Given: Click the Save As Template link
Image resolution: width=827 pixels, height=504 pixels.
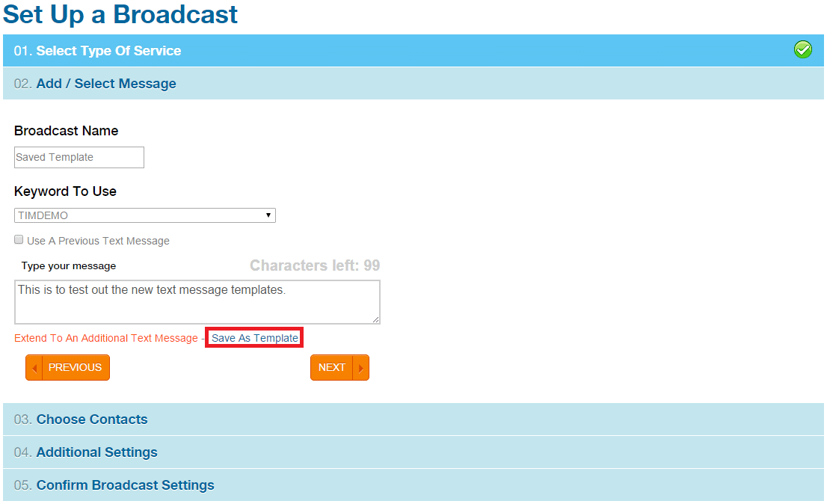Looking at the screenshot, I should point(255,338).
